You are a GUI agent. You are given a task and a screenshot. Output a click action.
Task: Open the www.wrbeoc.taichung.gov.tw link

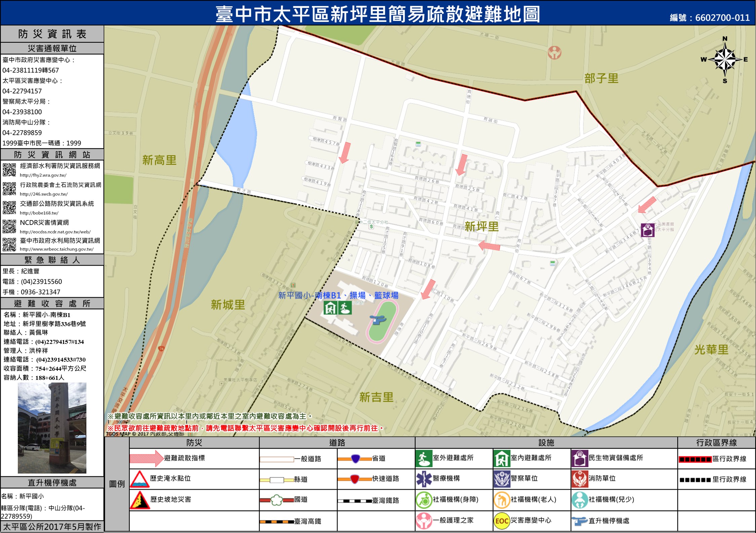tap(56, 249)
